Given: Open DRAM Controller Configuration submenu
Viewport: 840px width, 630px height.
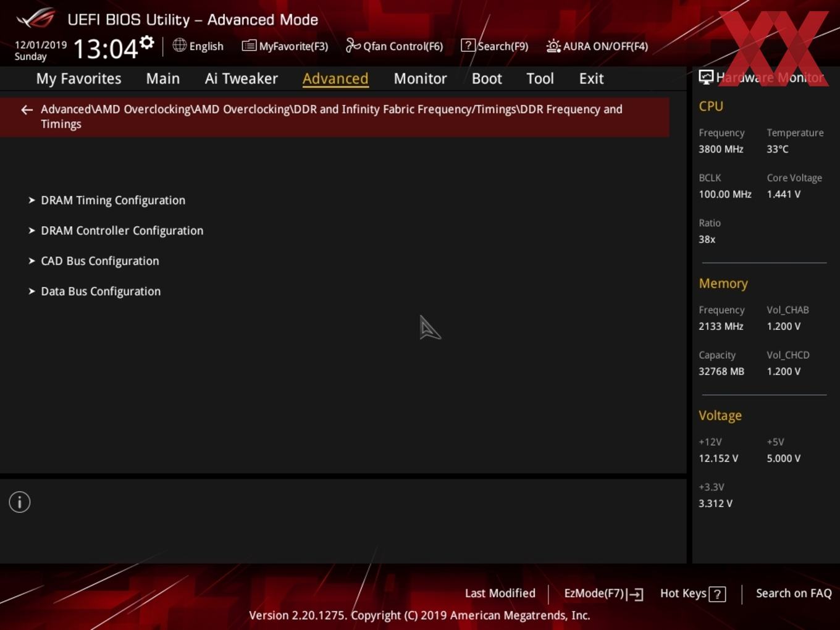Looking at the screenshot, I should 122,230.
